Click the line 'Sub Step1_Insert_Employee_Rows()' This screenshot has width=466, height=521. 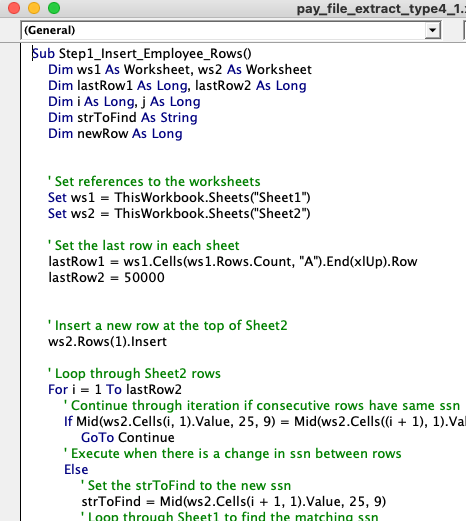142,54
